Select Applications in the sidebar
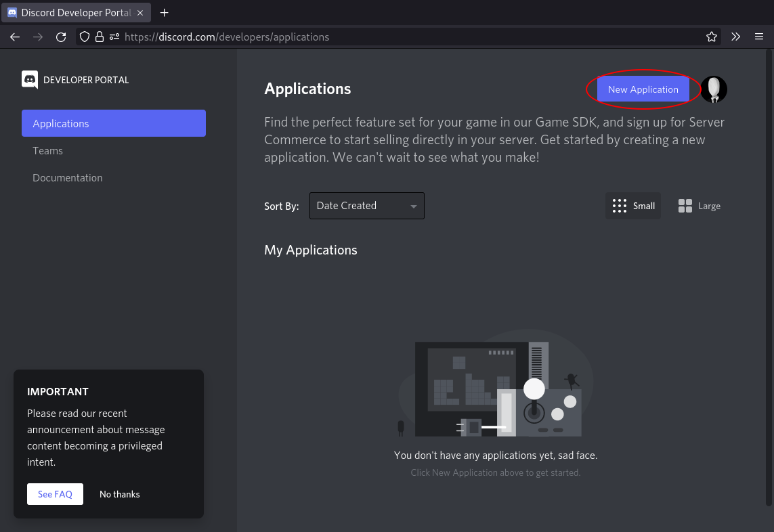The height and width of the screenshot is (532, 774). tap(114, 123)
